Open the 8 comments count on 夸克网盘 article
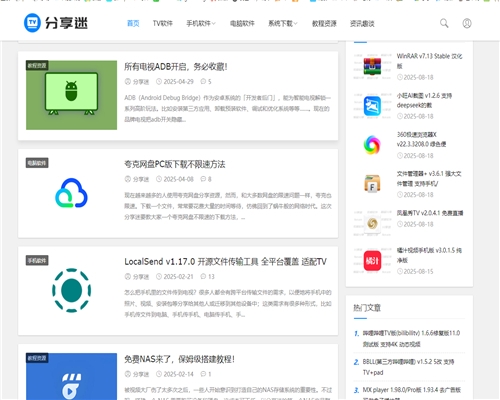Image resolution: width=500 pixels, height=400 pixels. 206,179
